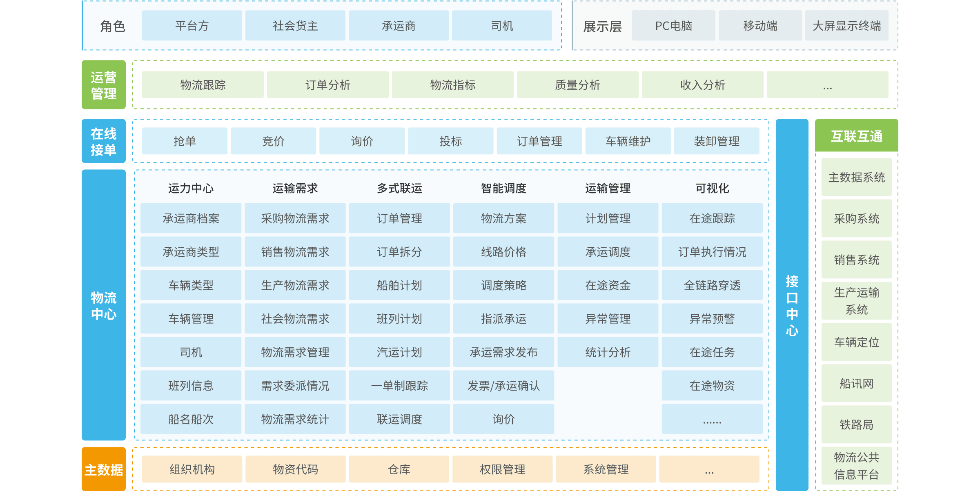Image resolution: width=980 pixels, height=491 pixels.
Task: Click the 权限管理 orange block
Action: [502, 469]
